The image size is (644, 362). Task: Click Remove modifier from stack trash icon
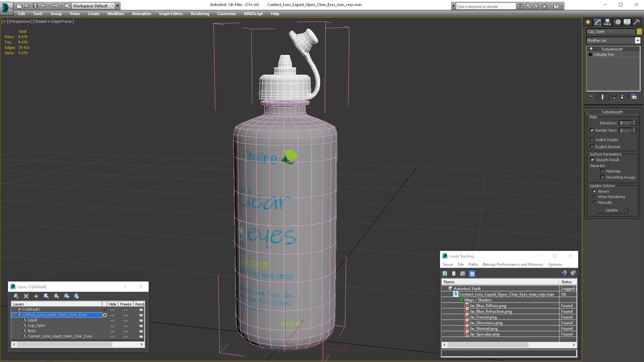click(622, 97)
